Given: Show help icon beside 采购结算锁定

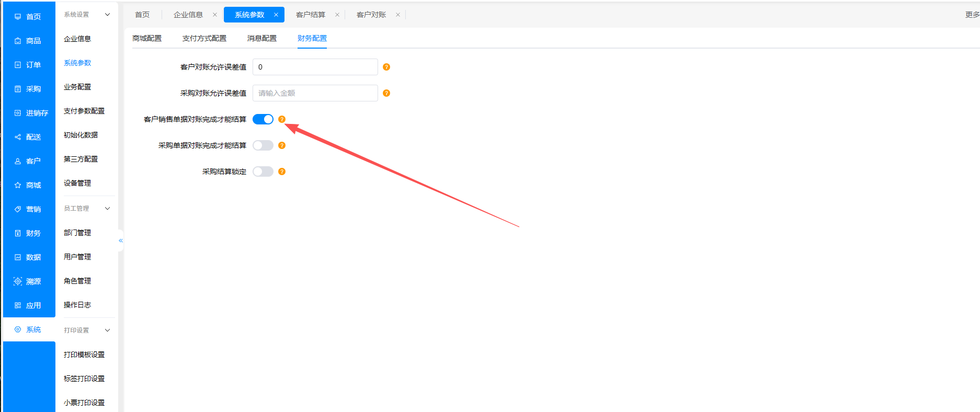Looking at the screenshot, I should 282,171.
